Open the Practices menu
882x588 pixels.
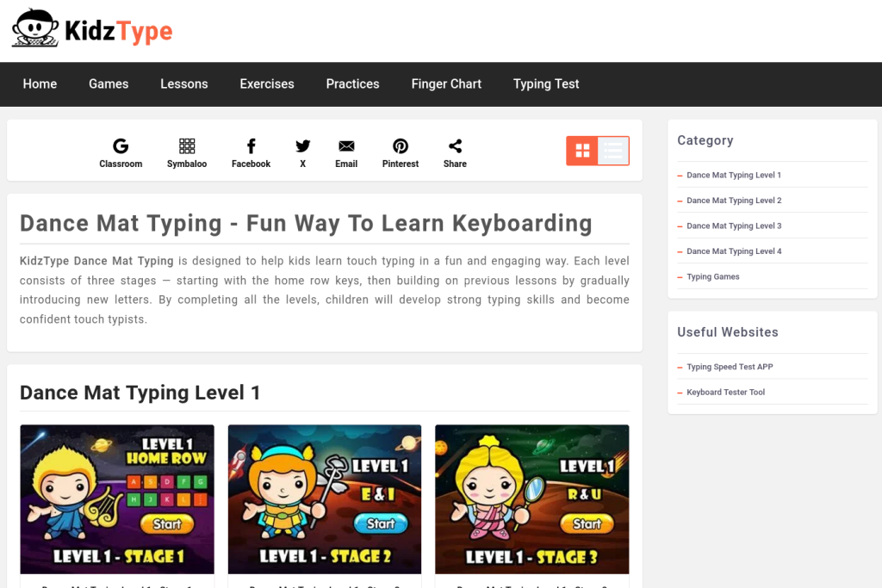tap(352, 84)
